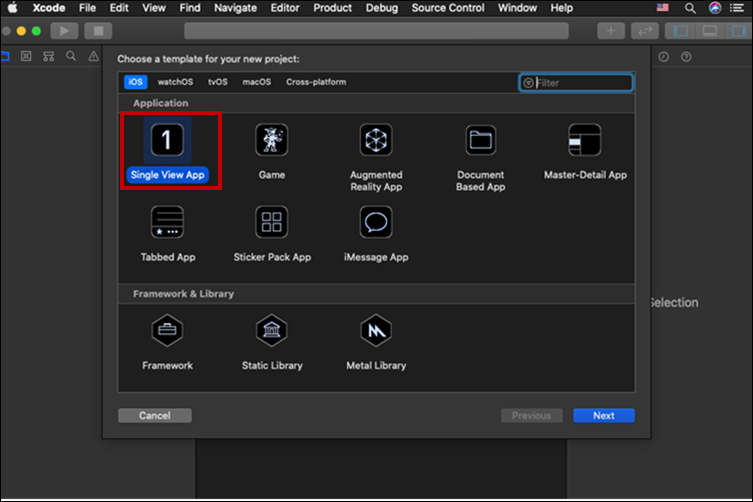Click the Run (play) toolbar button
Viewport: 753px width, 502px height.
coord(64,31)
